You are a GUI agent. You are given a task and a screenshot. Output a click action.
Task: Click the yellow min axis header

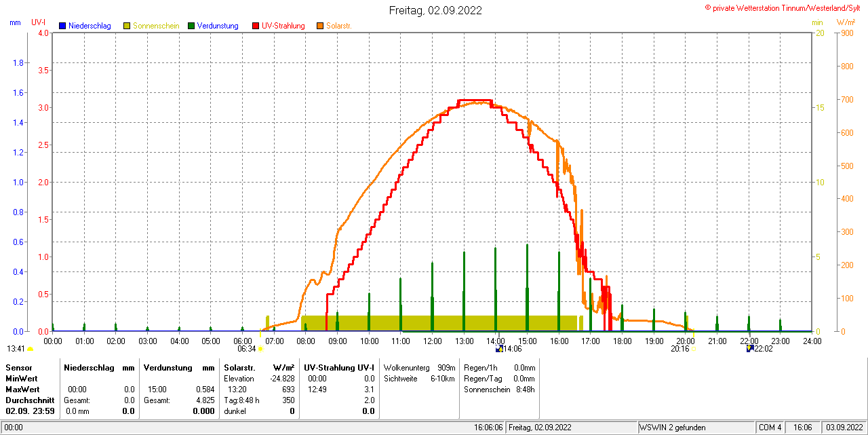coord(818,22)
